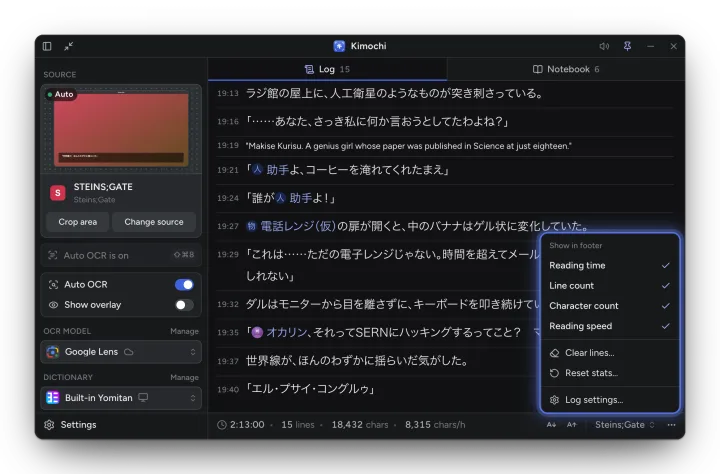The width and height of the screenshot is (720, 474).
Task: Click the Change source button
Action: tap(154, 222)
